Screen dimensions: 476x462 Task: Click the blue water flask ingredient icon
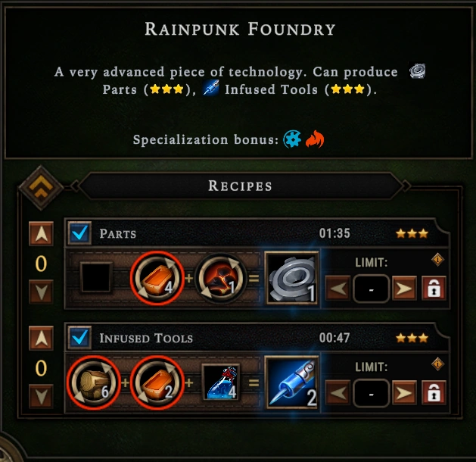(221, 382)
